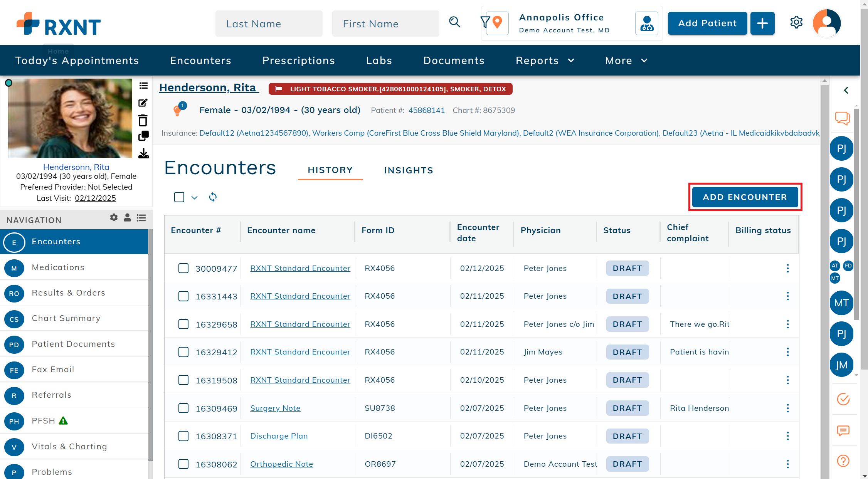Open Medications in the navigation panel
The width and height of the screenshot is (868, 479).
(x=74, y=267)
